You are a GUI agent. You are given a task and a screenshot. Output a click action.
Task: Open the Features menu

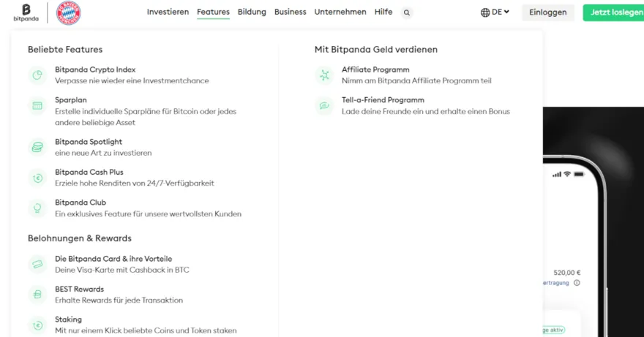tap(213, 12)
